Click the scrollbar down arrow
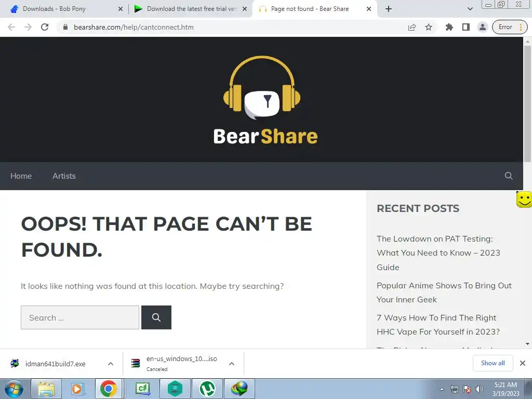The width and height of the screenshot is (532, 399). click(x=527, y=344)
